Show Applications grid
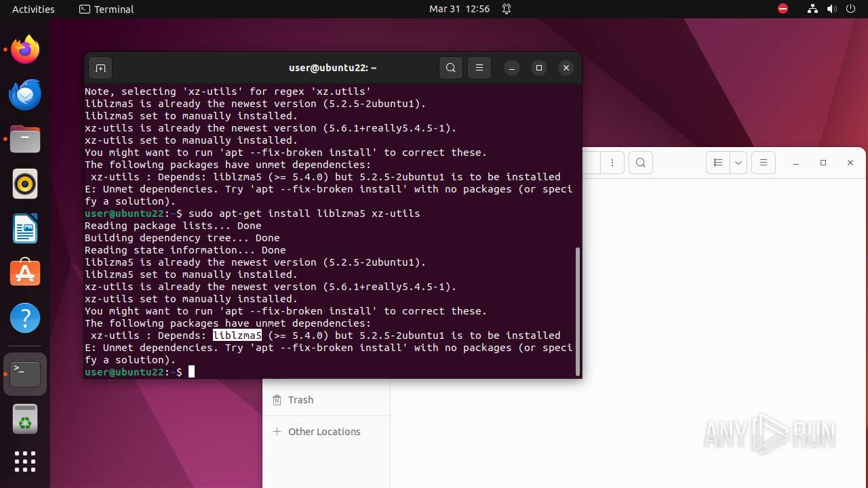868x488 pixels. click(25, 462)
